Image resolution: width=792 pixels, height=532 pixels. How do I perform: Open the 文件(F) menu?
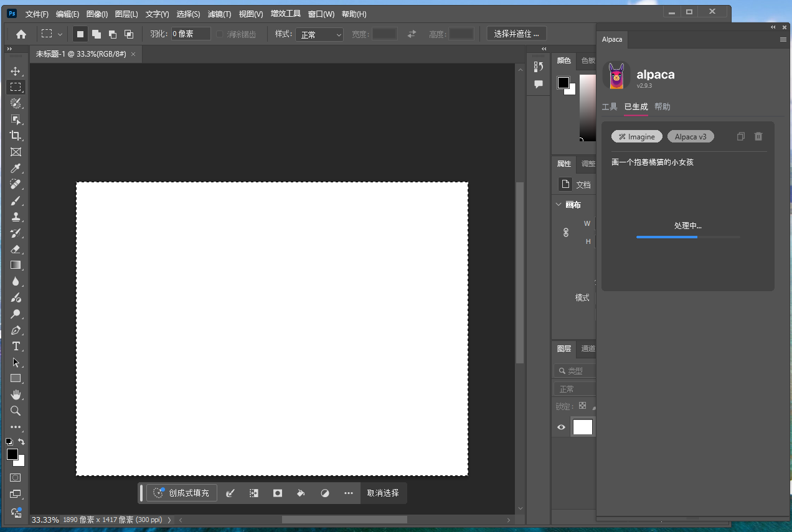tap(37, 14)
